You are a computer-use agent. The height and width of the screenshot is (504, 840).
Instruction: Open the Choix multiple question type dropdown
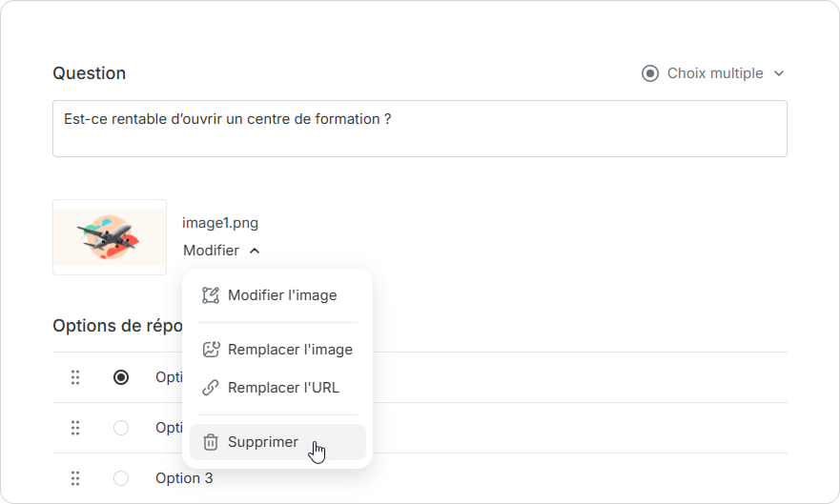tap(714, 73)
